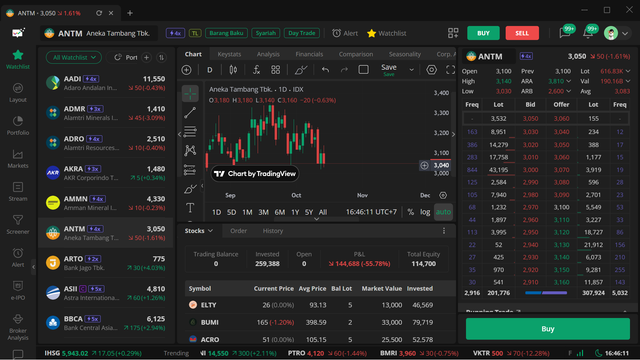Open the D timeframe interval selector
The height and width of the screenshot is (360, 640).
(210, 70)
